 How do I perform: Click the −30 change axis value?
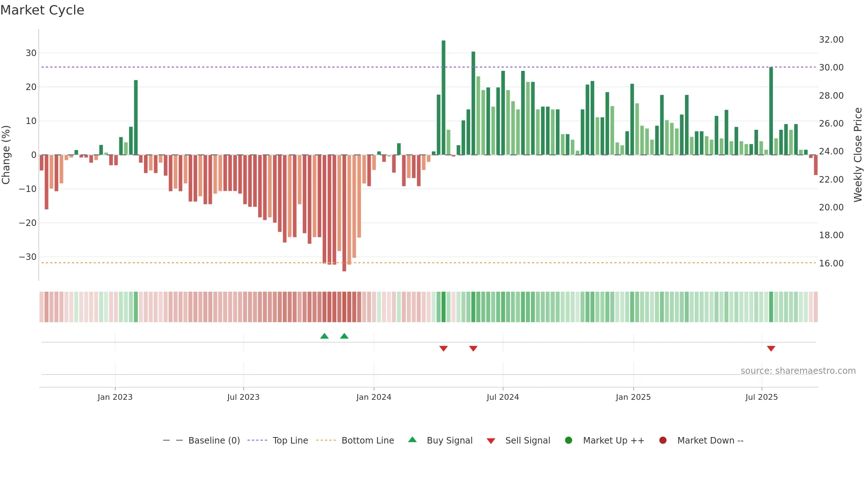coord(28,257)
